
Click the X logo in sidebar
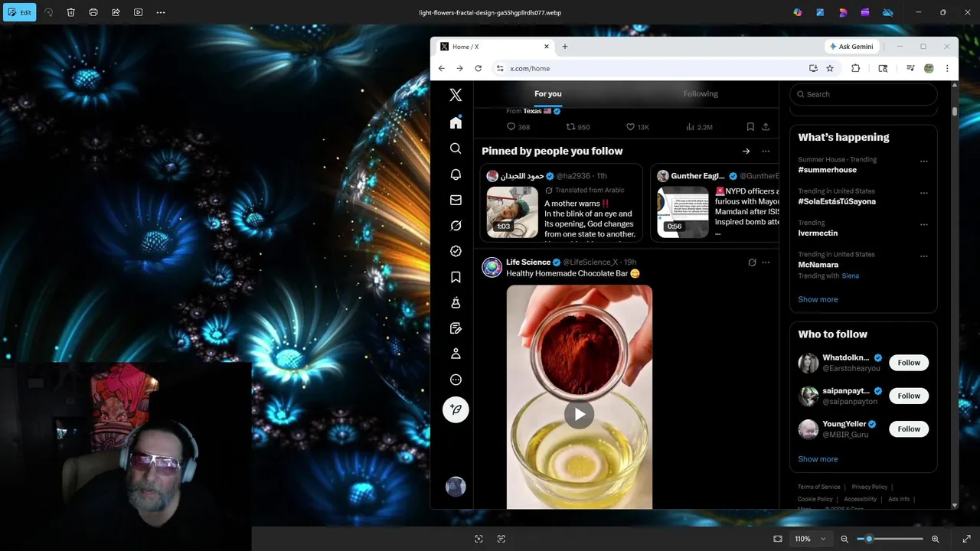click(x=456, y=95)
